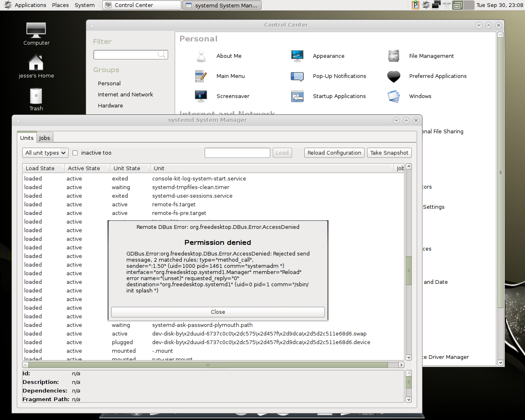The height and width of the screenshot is (420, 525).
Task: Select Personal group in Control Center
Action: 109,83
